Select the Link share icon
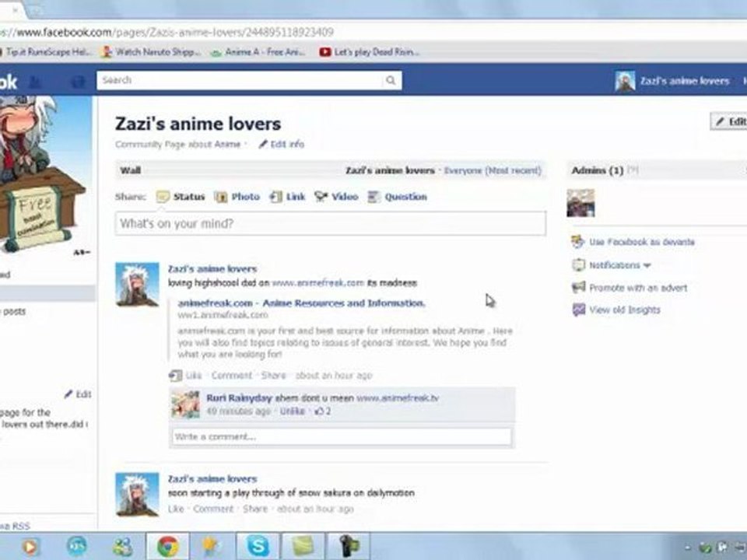 (275, 197)
